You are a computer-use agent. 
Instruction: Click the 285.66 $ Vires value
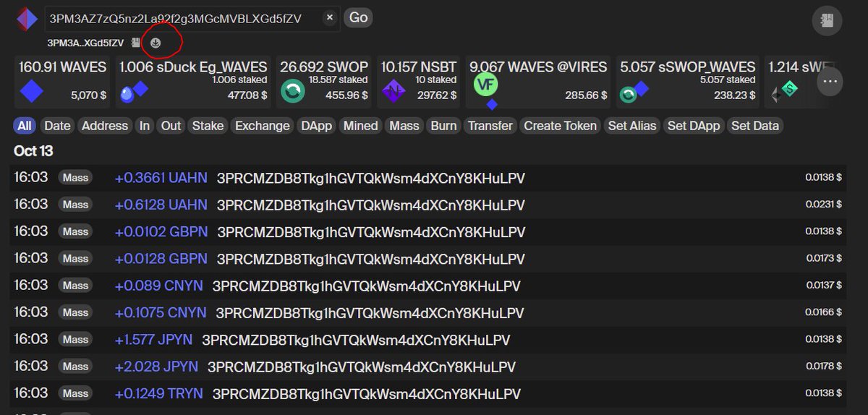(x=587, y=94)
